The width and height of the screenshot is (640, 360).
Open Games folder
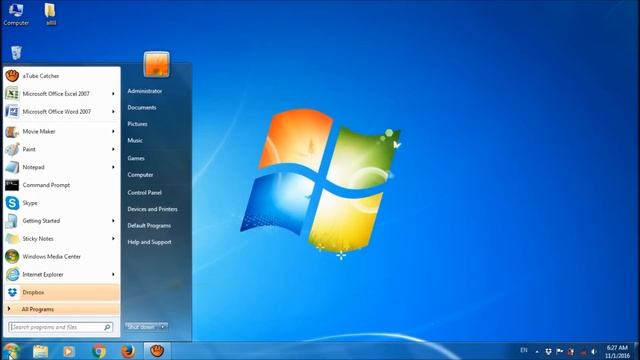click(136, 158)
